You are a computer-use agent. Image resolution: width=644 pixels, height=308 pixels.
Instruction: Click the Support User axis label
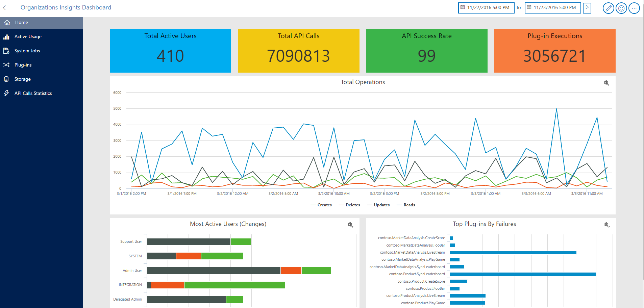(131, 242)
